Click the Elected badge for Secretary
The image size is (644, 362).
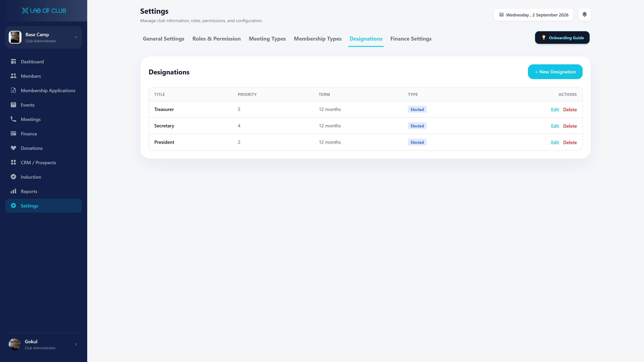tap(417, 126)
